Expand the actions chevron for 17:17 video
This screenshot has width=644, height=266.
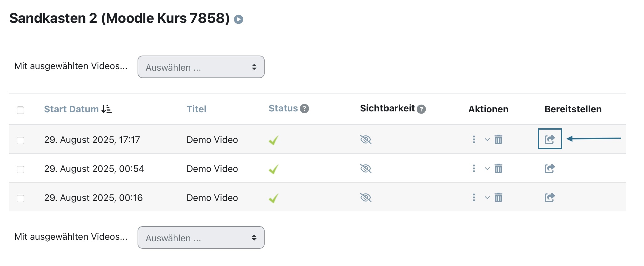coord(487,139)
